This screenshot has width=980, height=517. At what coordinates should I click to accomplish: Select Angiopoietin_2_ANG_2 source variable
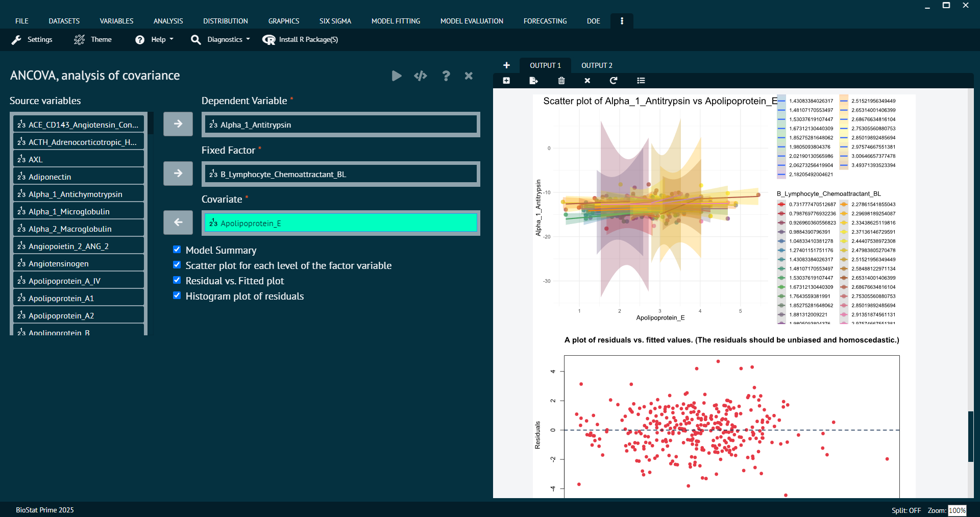pyautogui.click(x=79, y=246)
